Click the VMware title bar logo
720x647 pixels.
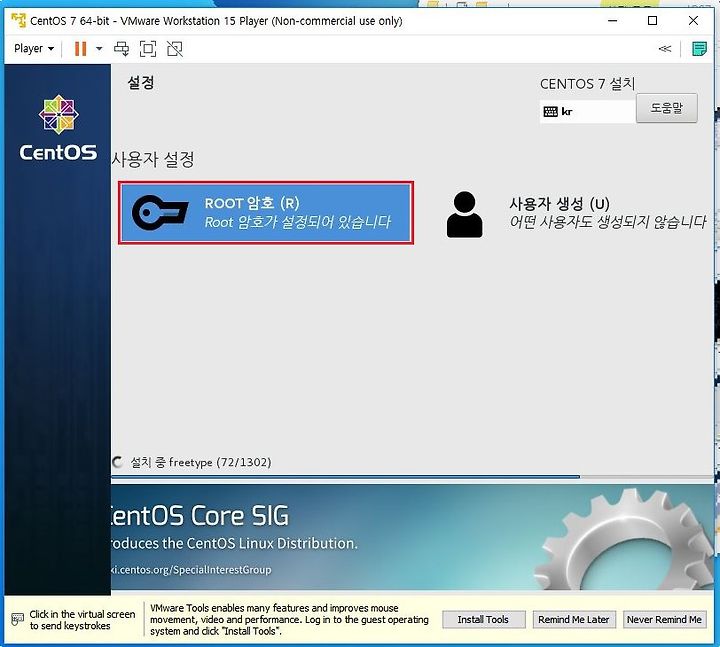18,21
